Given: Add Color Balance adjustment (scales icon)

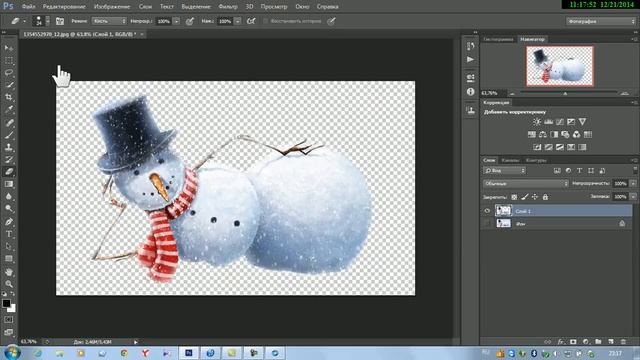Looking at the screenshot, I should click(x=542, y=134).
